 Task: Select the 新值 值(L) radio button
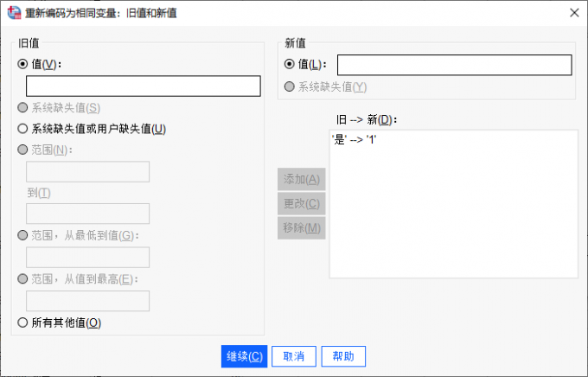(289, 64)
